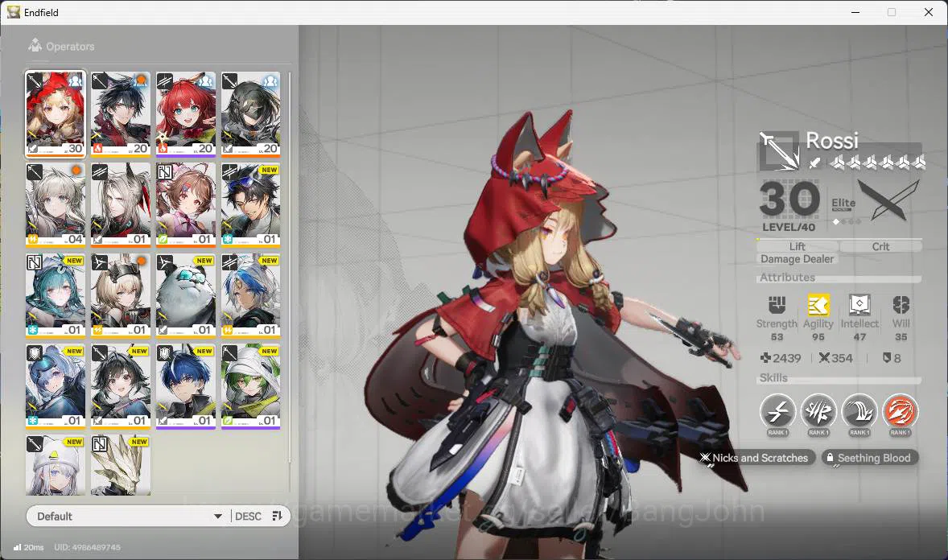Click the 20ms network signal indicator
Screen dimensions: 948x560
(28, 547)
